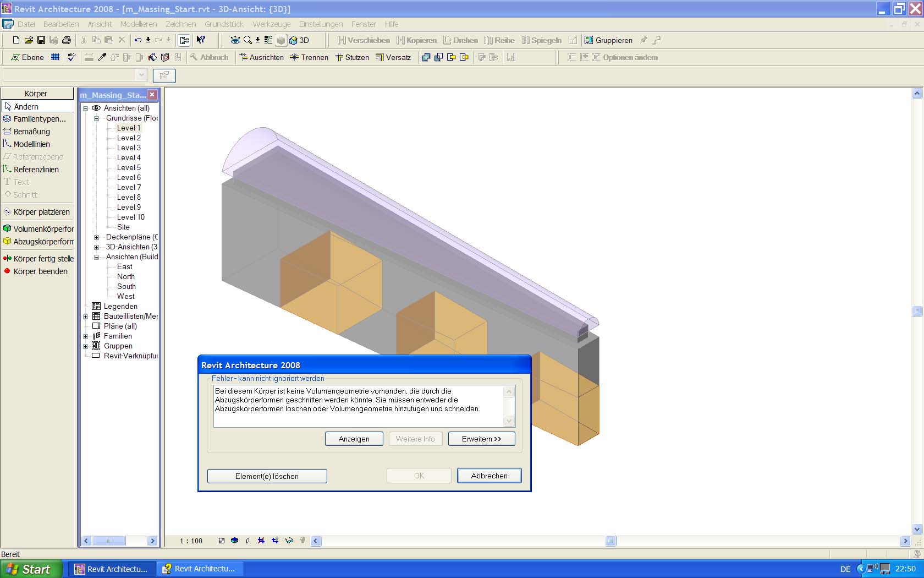Choose Volumenkörperform solid form tool

tap(38, 228)
